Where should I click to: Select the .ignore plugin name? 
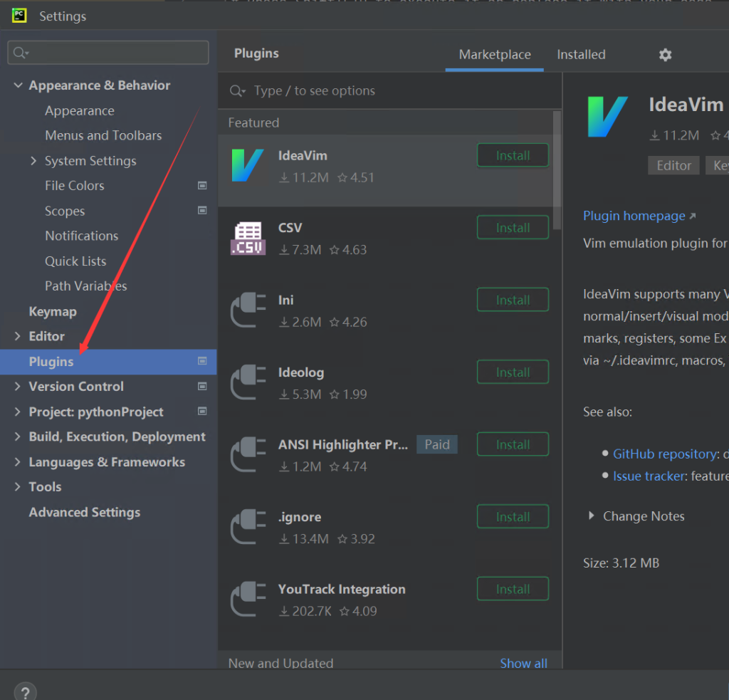pos(300,517)
